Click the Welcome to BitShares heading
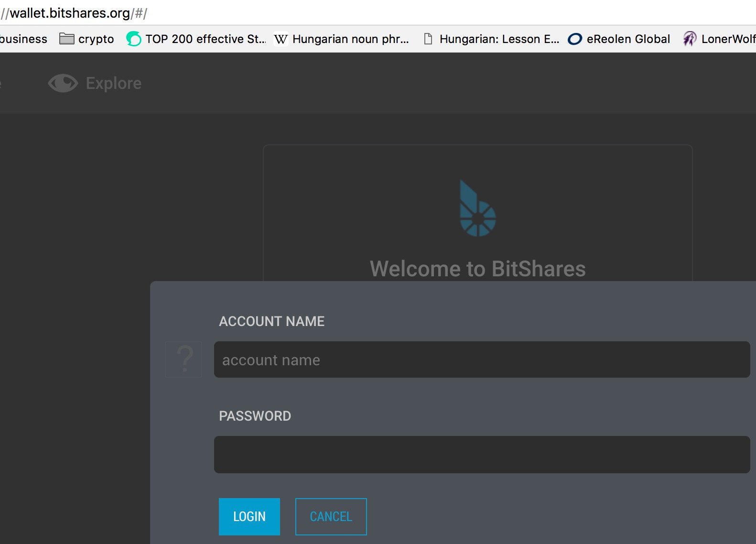 coord(477,269)
